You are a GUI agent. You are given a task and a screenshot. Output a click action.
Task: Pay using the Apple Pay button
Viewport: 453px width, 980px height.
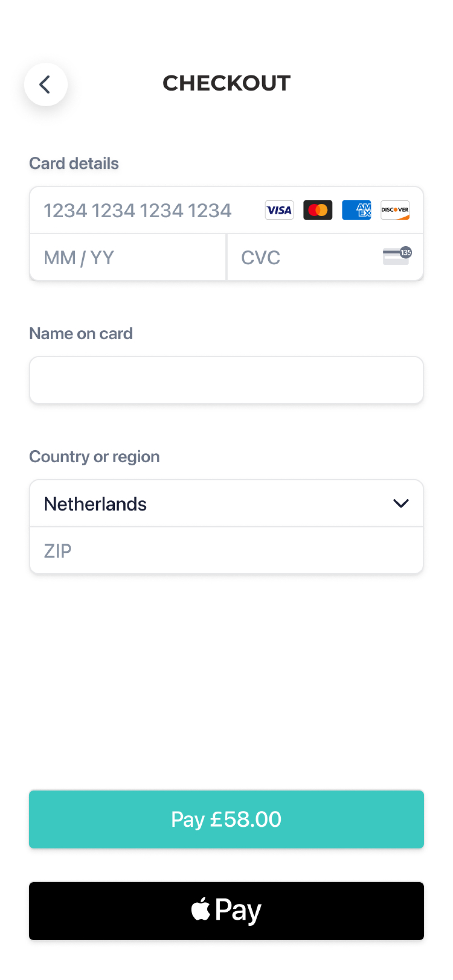click(x=226, y=911)
